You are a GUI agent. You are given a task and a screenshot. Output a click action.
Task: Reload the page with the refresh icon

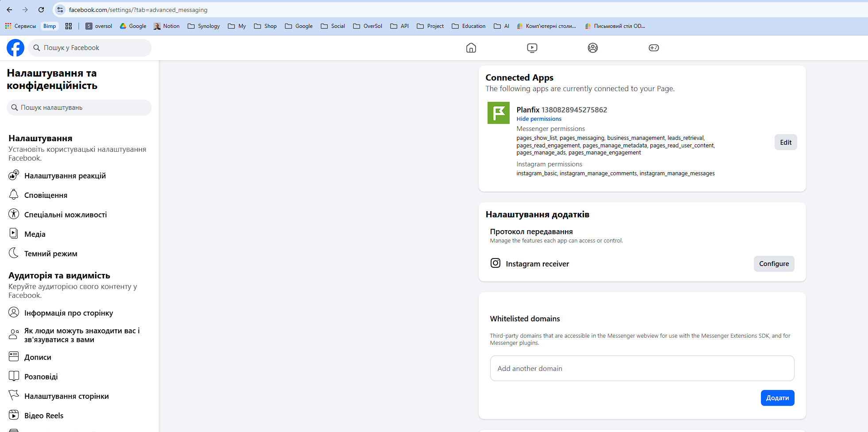pyautogui.click(x=41, y=10)
